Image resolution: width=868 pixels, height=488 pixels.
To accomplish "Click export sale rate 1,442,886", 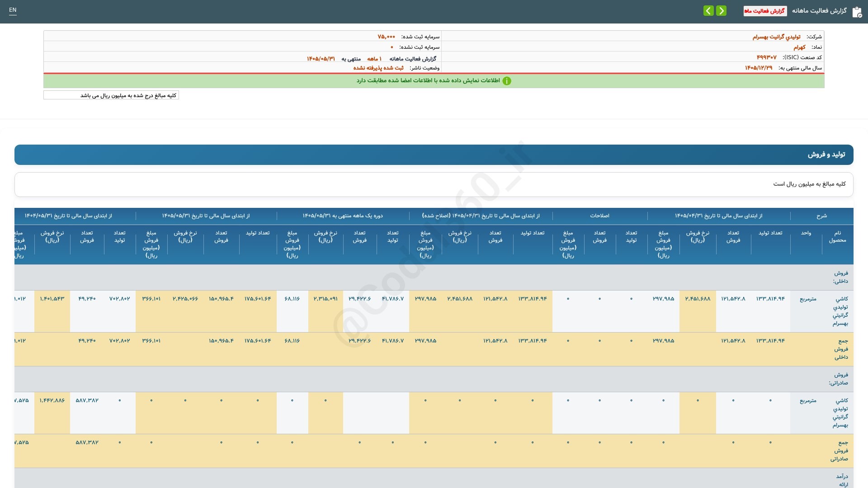I will pos(52,401).
